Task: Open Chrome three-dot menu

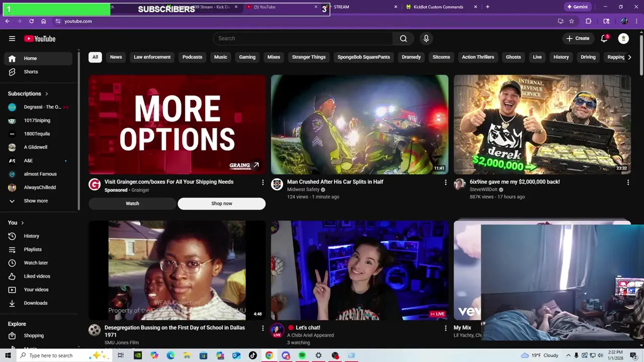Action: [637, 21]
